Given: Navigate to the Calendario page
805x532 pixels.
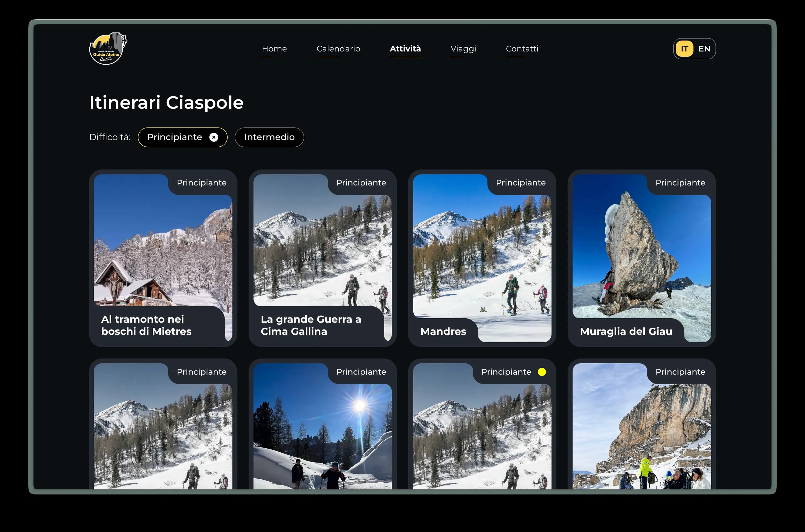Looking at the screenshot, I should (x=338, y=49).
